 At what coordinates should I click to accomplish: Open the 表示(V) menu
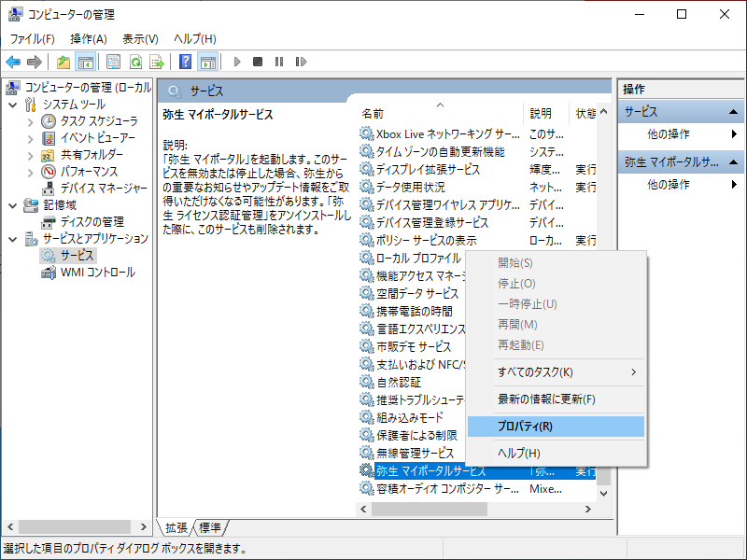point(140,38)
